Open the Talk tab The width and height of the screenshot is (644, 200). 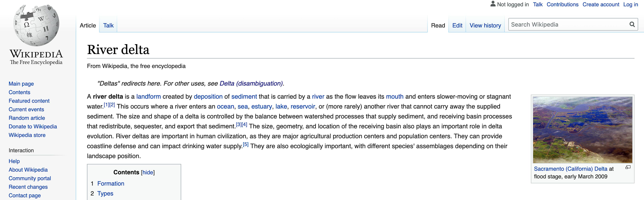point(108,25)
